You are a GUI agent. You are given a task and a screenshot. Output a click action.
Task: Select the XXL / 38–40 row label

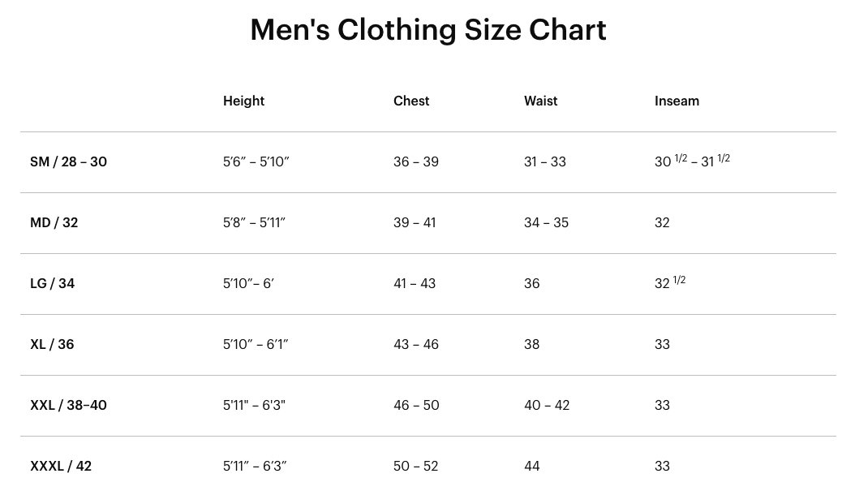pos(68,406)
